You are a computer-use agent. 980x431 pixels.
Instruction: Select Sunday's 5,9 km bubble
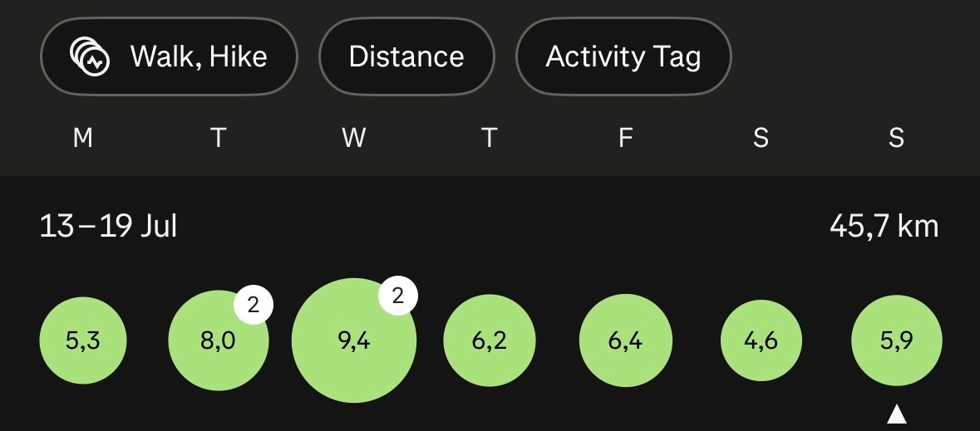click(896, 340)
